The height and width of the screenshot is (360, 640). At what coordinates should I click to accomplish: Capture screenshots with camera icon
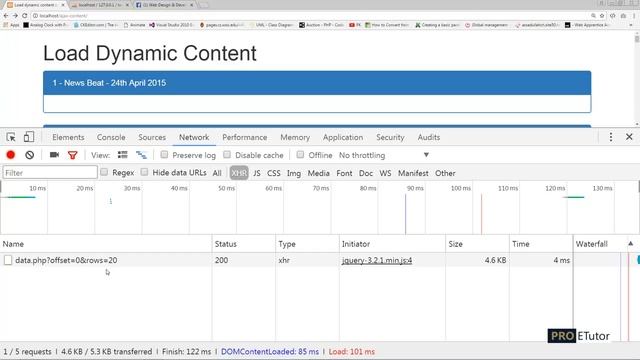pos(54,155)
